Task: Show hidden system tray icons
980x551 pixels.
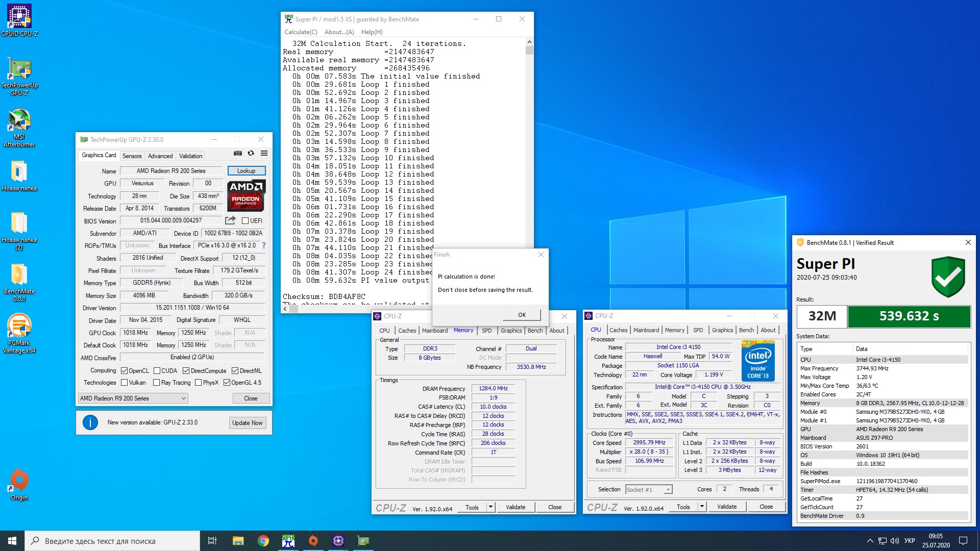Action: tap(870, 541)
